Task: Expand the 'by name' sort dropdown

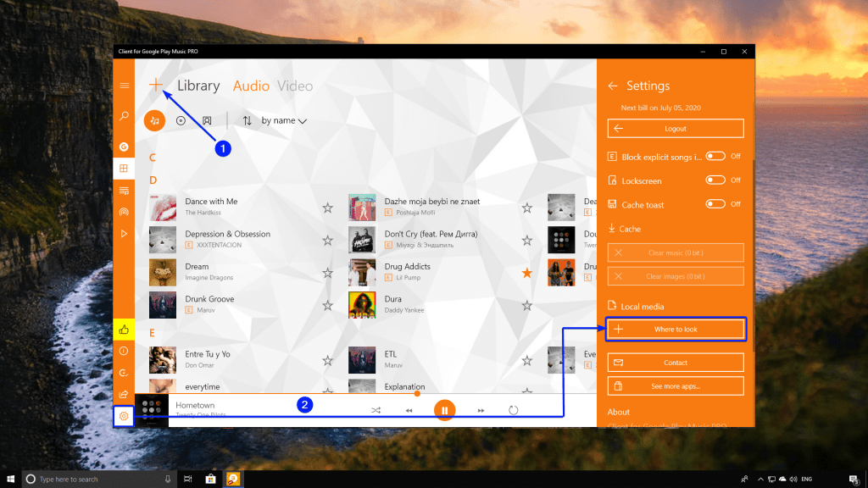Action: click(x=284, y=120)
